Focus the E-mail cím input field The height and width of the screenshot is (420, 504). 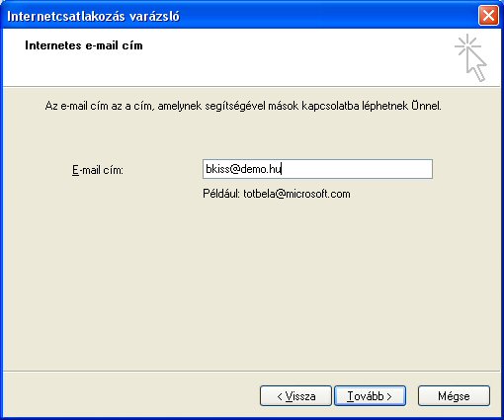pyautogui.click(x=317, y=169)
